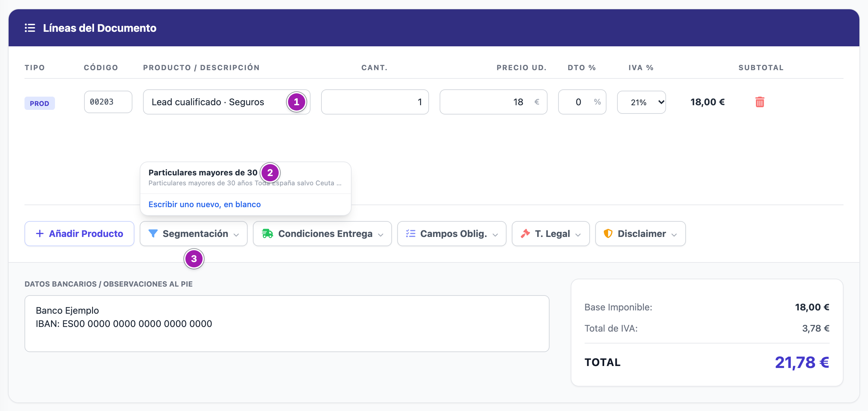This screenshot has width=868, height=411.
Task: Click the DATOS BANCARIOS / OBSERVACIONES AL PIE label
Action: 109,284
